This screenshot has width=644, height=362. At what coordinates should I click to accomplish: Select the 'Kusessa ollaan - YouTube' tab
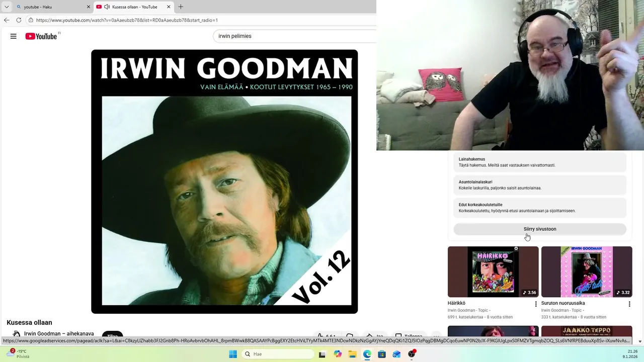coord(134,7)
